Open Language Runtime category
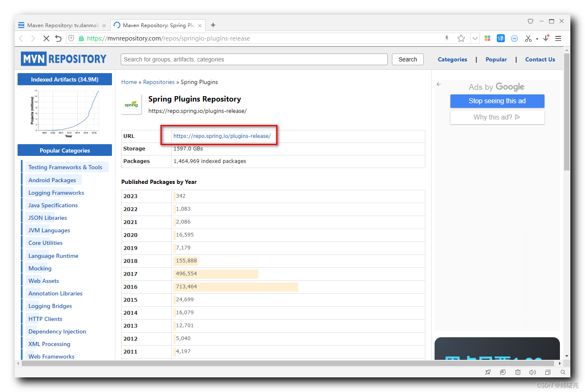The height and width of the screenshot is (392, 585). coord(53,256)
